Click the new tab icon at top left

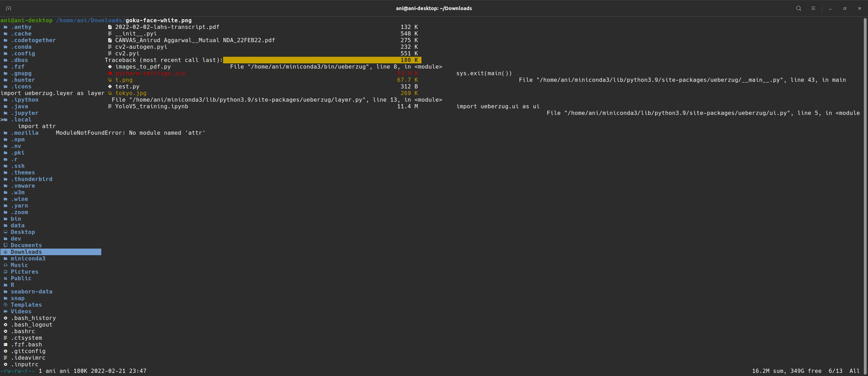tap(8, 8)
